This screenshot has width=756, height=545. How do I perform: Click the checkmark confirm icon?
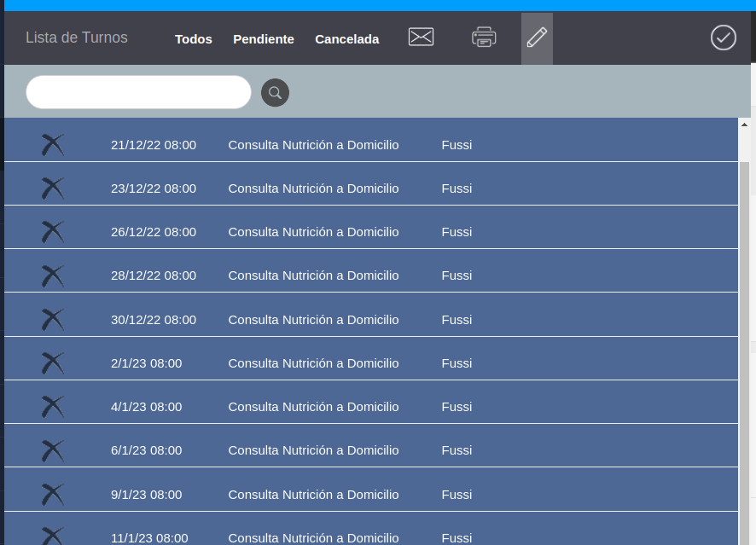click(x=723, y=38)
